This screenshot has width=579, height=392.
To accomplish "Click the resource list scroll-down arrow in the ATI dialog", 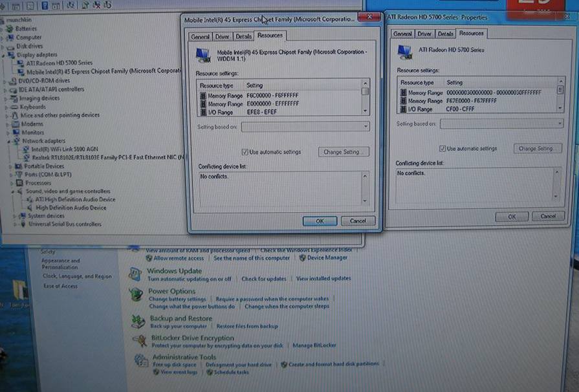I will tap(560, 108).
